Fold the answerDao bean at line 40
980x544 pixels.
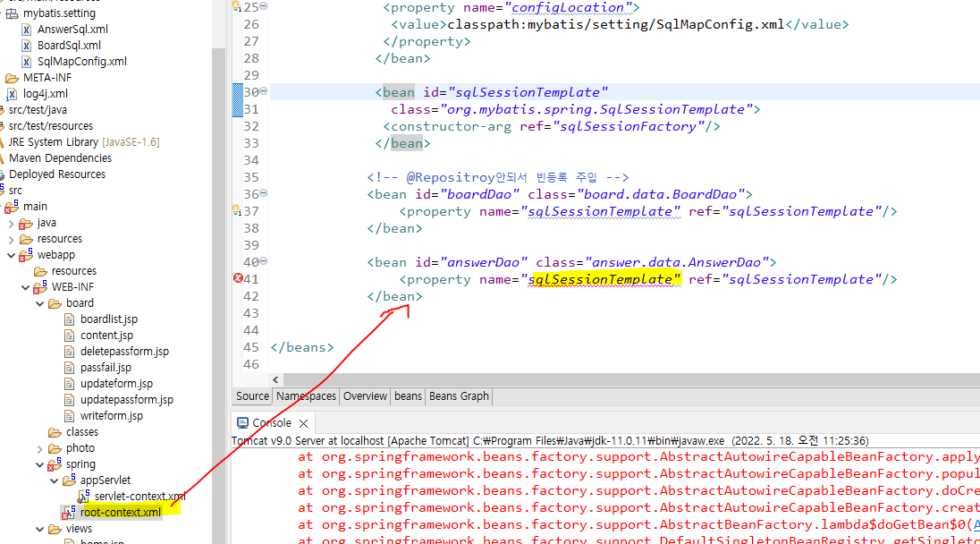264,261
